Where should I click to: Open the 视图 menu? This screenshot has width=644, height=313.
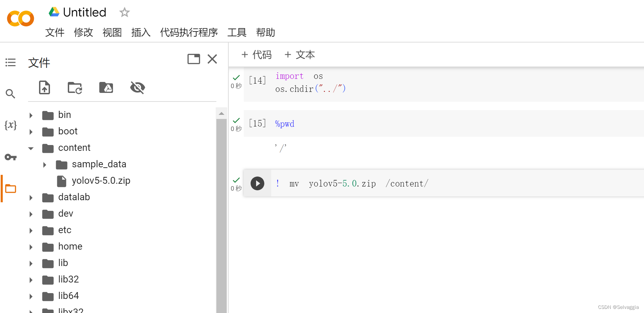click(112, 32)
